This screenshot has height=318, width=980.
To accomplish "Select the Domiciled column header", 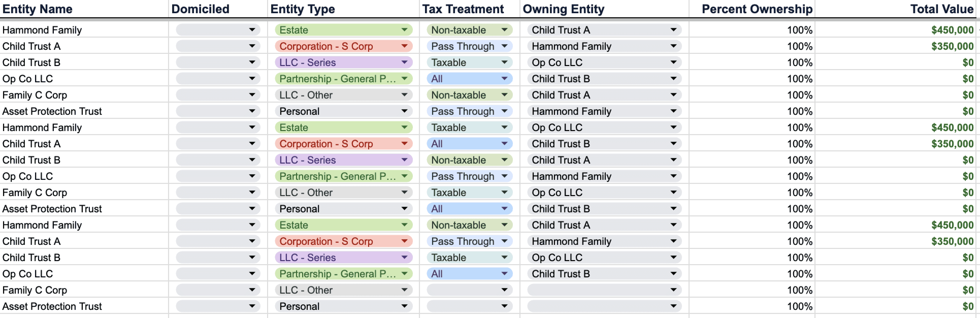I will pos(200,9).
